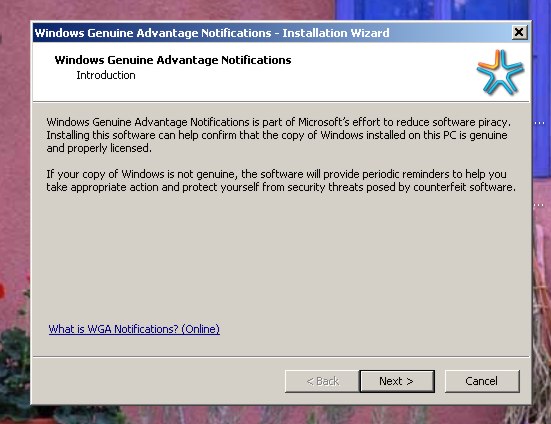Select the bold Windows Genuine Advantage Notifications heading

[173, 60]
